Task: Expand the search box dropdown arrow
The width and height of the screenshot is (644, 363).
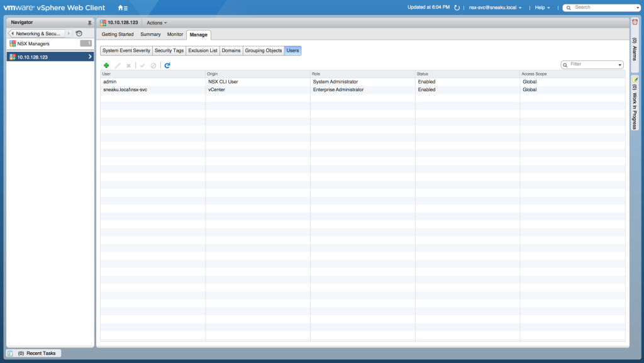Action: click(638, 8)
